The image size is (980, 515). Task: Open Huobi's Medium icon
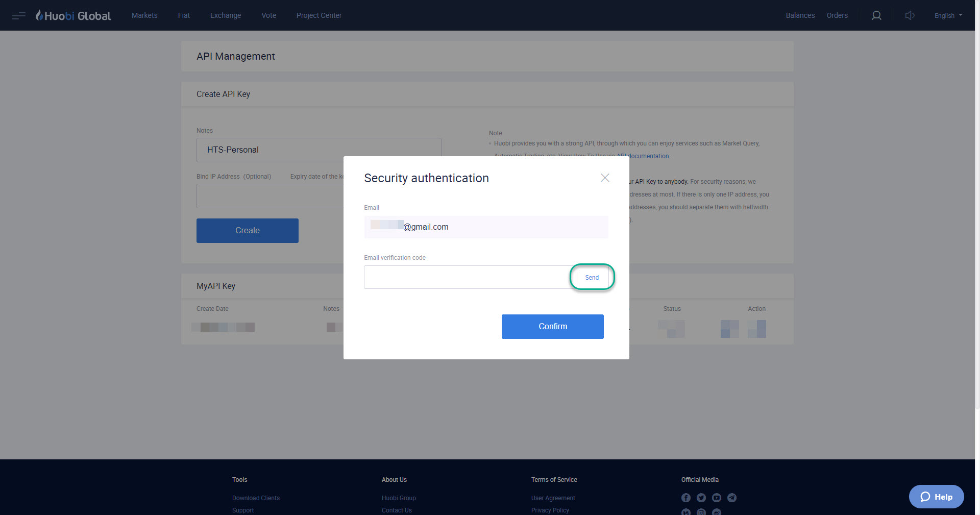pyautogui.click(x=685, y=512)
